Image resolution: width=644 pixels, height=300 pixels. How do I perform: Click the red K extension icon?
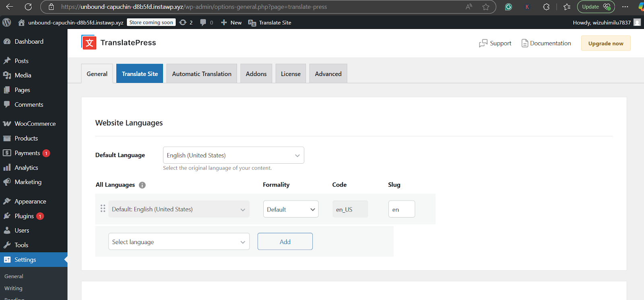pos(527,7)
